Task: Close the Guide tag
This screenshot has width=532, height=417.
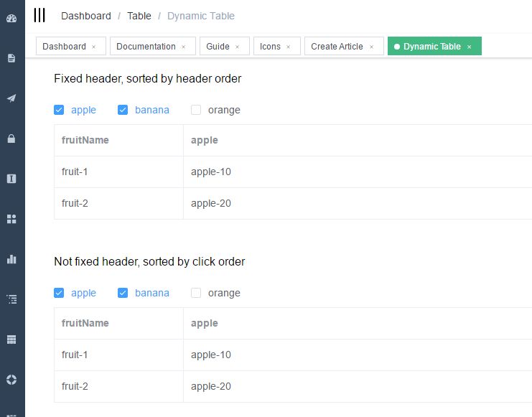Action: [237, 47]
